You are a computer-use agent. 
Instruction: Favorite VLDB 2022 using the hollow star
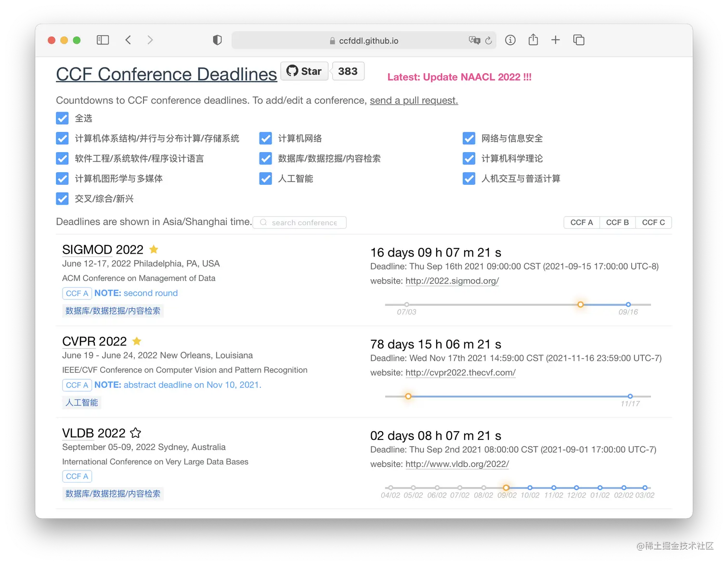tap(135, 433)
